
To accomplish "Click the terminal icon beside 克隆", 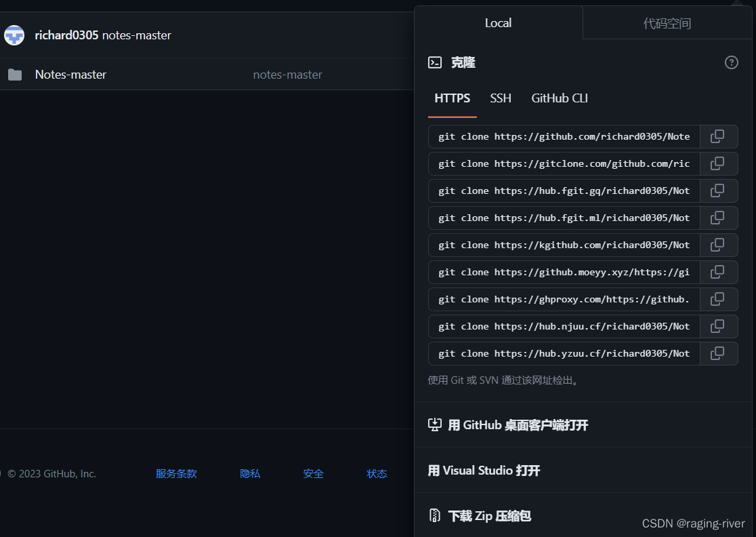I will point(434,62).
